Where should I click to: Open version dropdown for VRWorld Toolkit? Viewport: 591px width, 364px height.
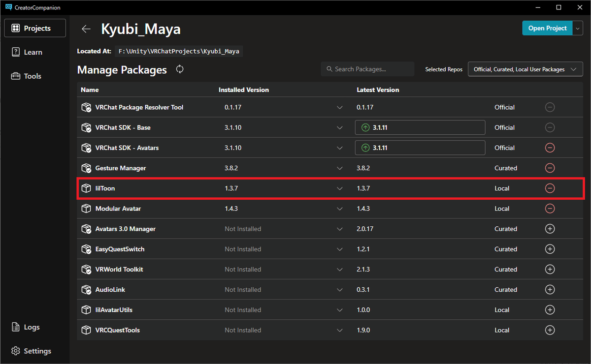coord(340,269)
